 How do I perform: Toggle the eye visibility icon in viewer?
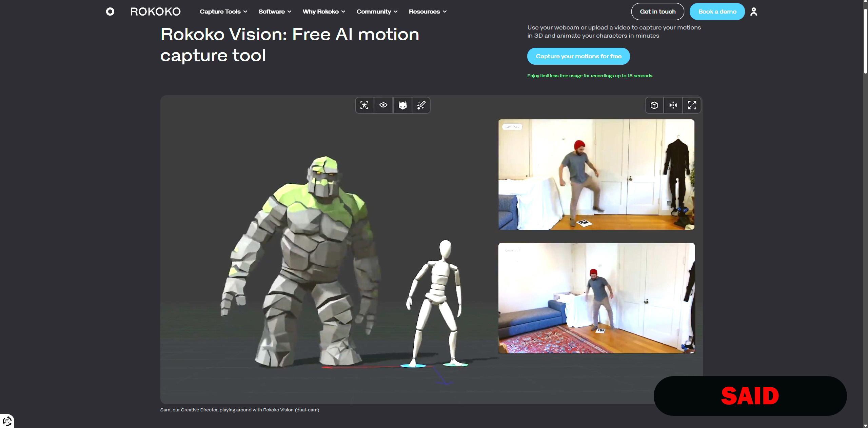coord(383,105)
